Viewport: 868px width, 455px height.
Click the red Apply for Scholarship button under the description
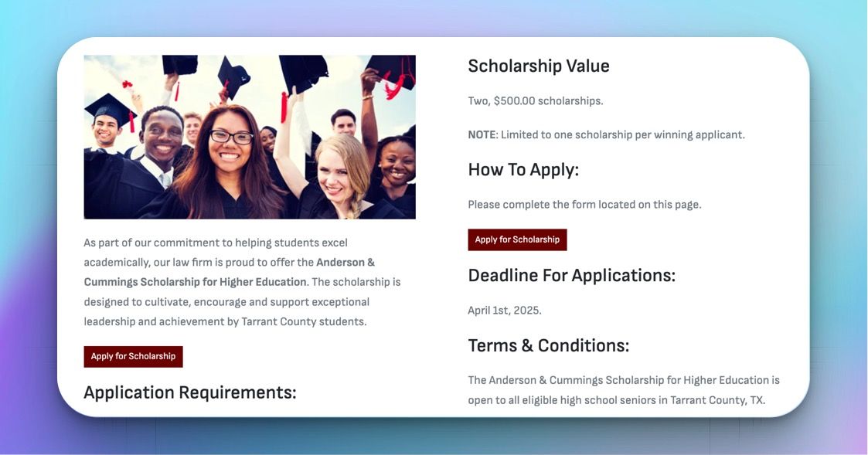133,356
